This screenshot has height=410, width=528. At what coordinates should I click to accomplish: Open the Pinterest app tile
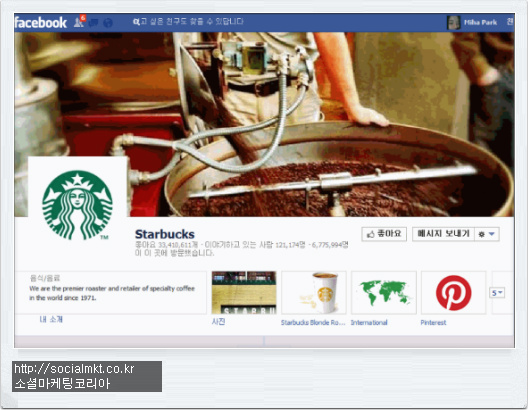[x=453, y=293]
